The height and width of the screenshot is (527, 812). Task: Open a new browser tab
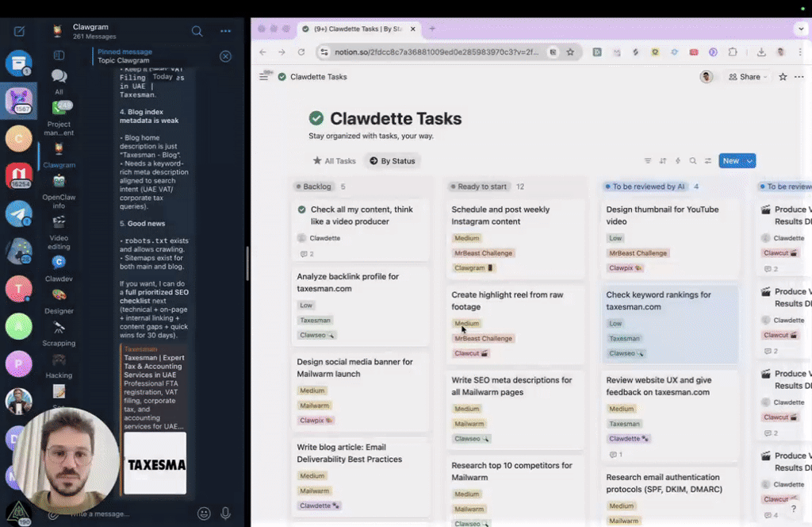click(432, 29)
